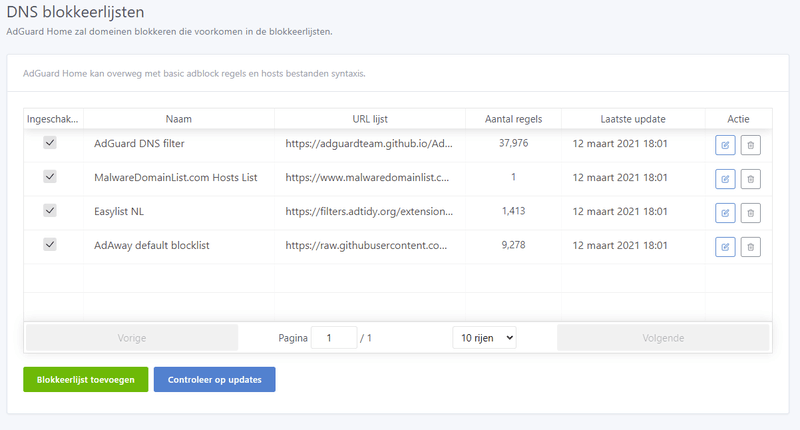The width and height of the screenshot is (800, 430).
Task: Go to next page with Volgende
Action: pos(663,338)
